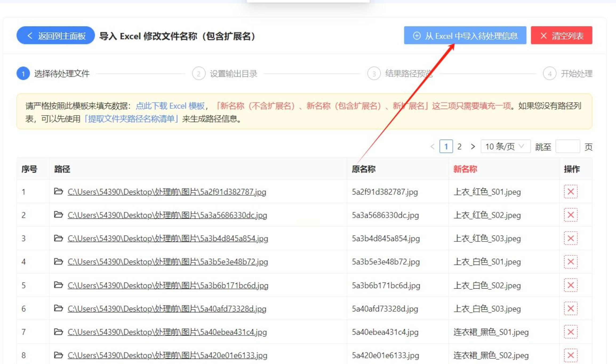616x364 pixels.
Task: Remove 上衣_红色_S03.jpeg row via X icon
Action: tap(570, 238)
